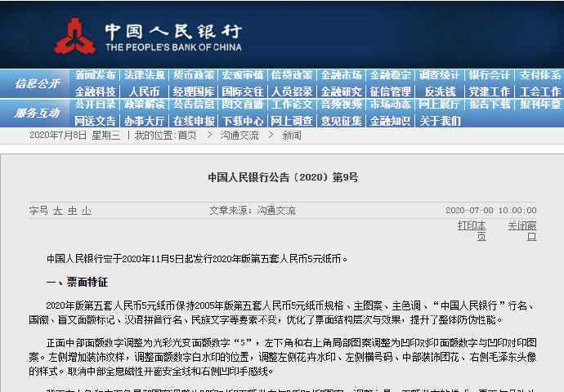View 网上展厅 link
The height and width of the screenshot is (392, 564).
[440, 105]
